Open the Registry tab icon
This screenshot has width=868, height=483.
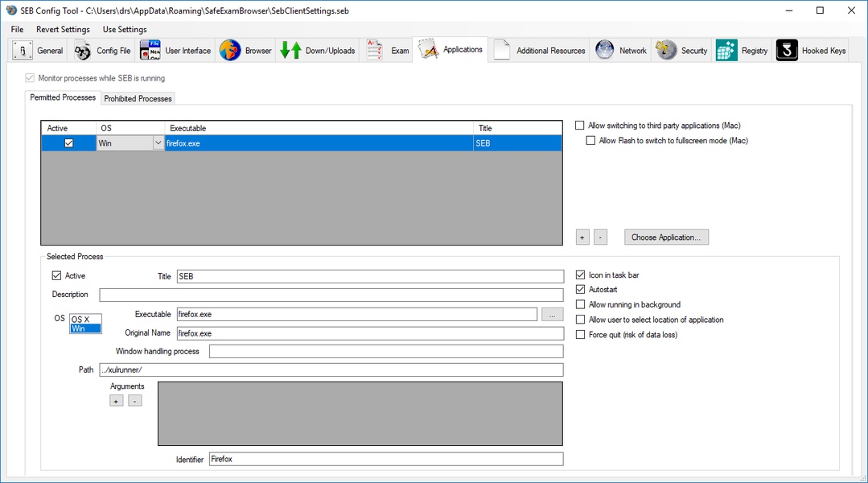click(726, 51)
